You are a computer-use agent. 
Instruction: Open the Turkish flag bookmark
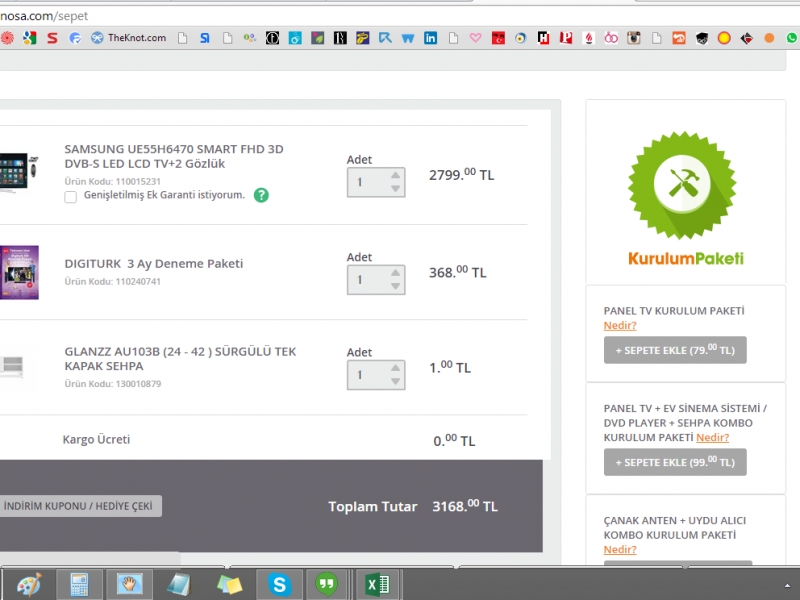[498, 38]
